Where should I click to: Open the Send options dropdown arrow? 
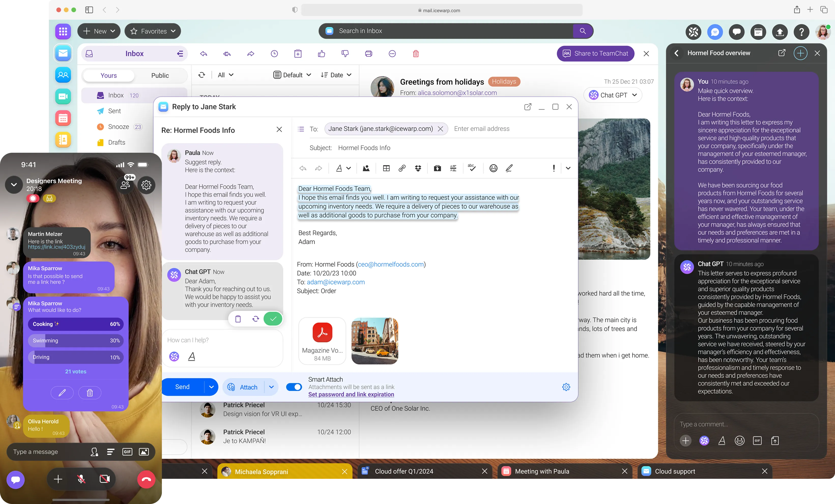pyautogui.click(x=211, y=387)
